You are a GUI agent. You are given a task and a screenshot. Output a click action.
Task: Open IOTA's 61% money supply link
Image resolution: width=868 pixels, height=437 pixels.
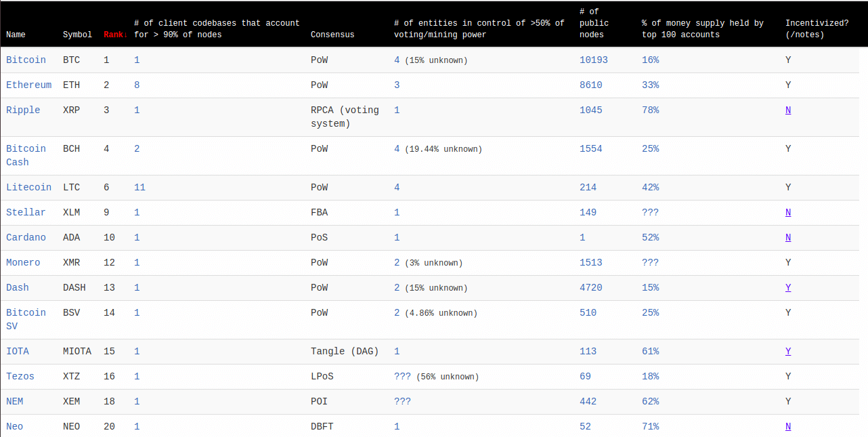(650, 351)
